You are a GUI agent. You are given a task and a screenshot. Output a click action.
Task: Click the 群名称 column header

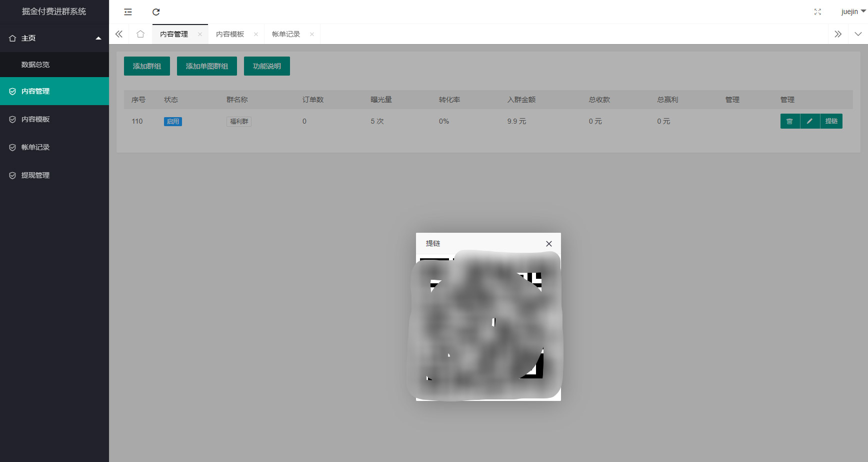(x=237, y=100)
